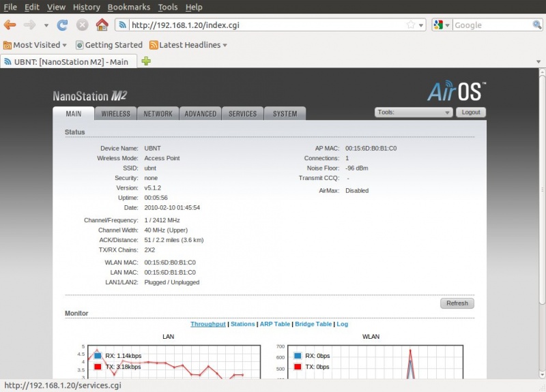The image size is (546, 392).
Task: Click the search magnifier icon
Action: tap(536, 25)
